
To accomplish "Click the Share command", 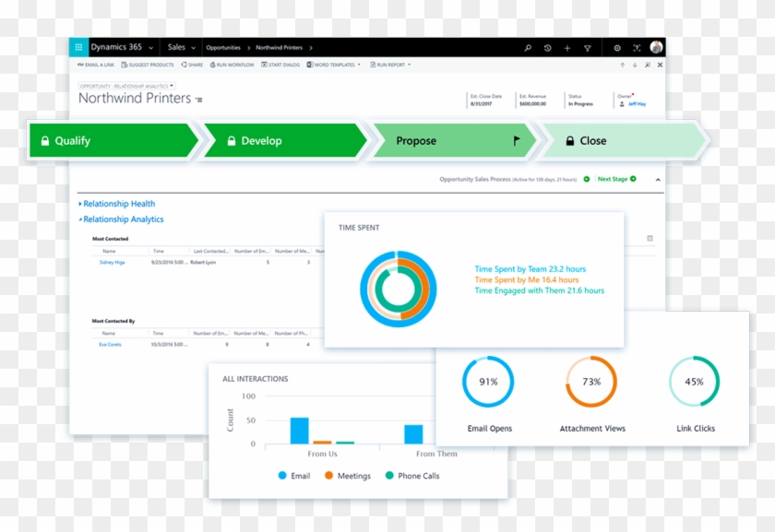I will [x=192, y=65].
